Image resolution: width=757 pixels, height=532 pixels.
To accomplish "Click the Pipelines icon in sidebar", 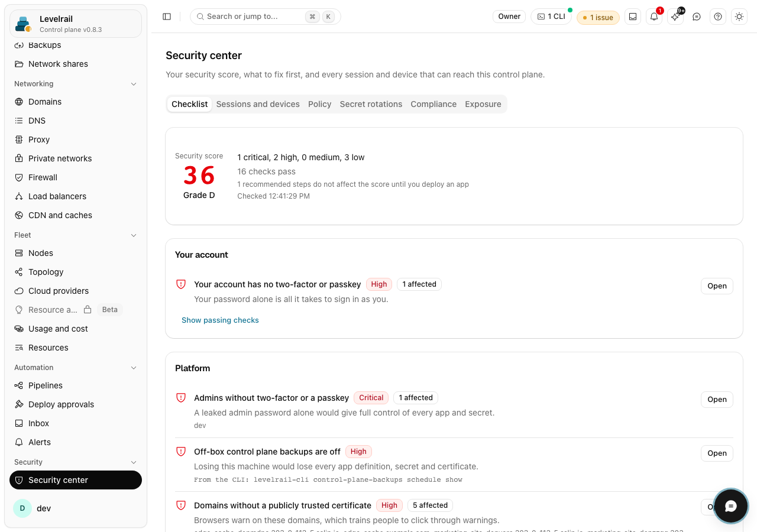I will point(19,385).
